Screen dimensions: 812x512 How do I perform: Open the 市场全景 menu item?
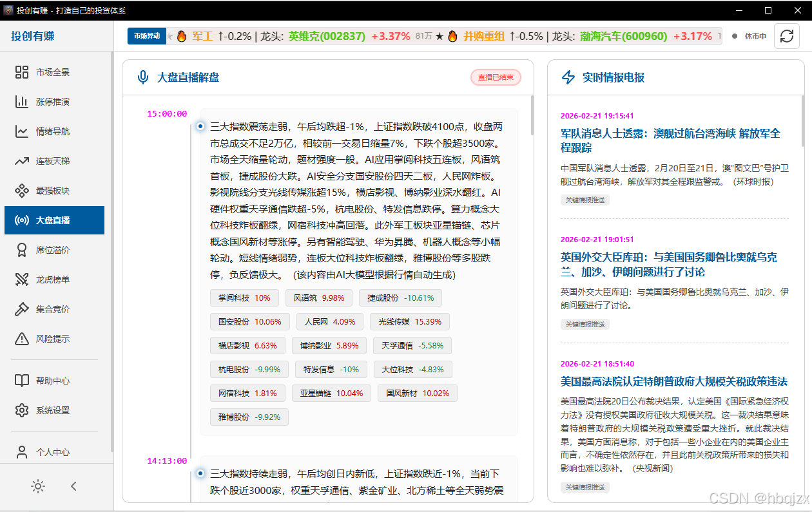54,72
